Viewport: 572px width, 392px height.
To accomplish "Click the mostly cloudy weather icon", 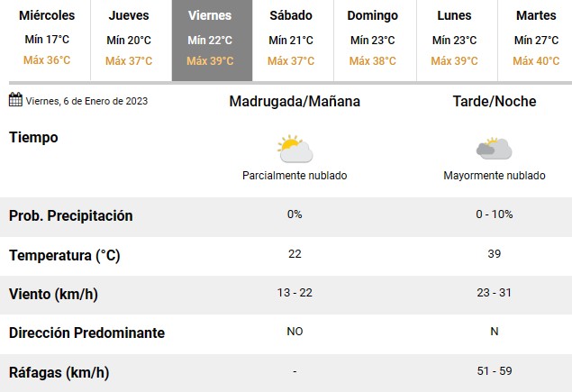I will pyautogui.click(x=494, y=149).
